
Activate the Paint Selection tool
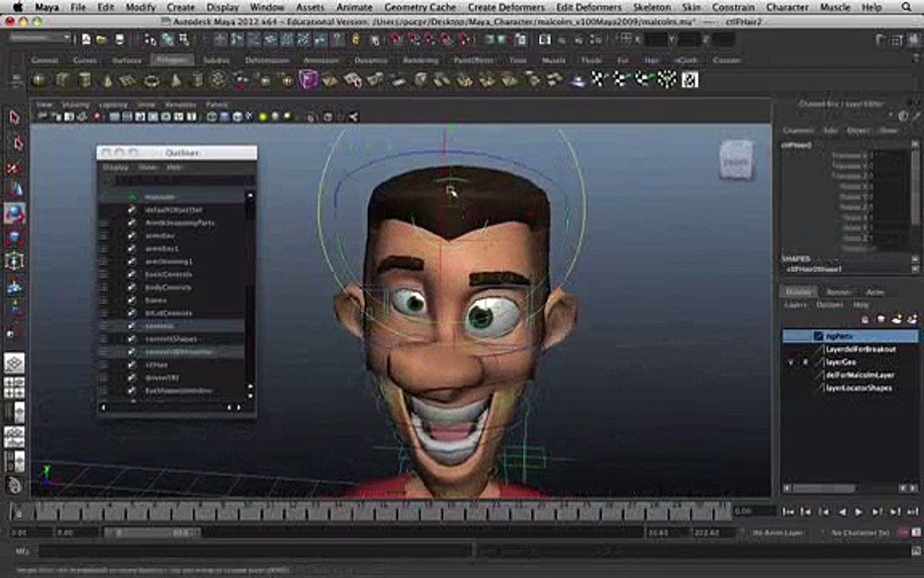coord(14,168)
